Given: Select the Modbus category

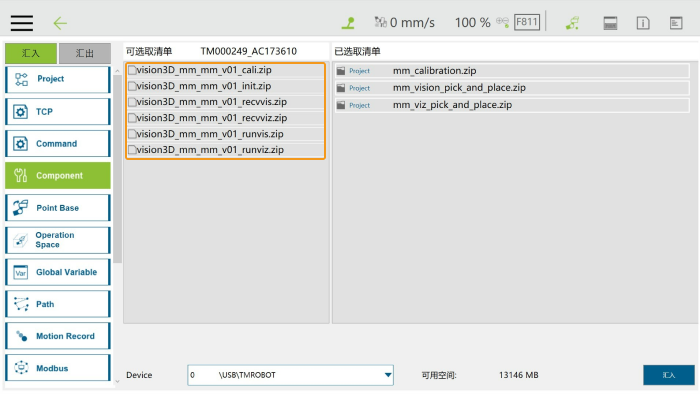Looking at the screenshot, I should (58, 368).
